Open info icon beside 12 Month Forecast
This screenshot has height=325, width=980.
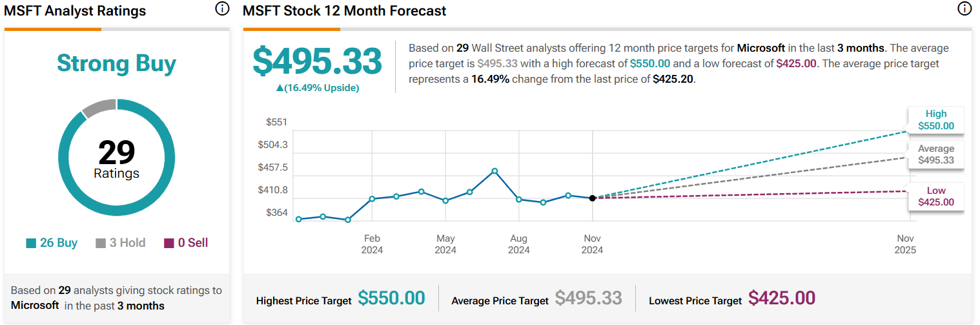965,9
